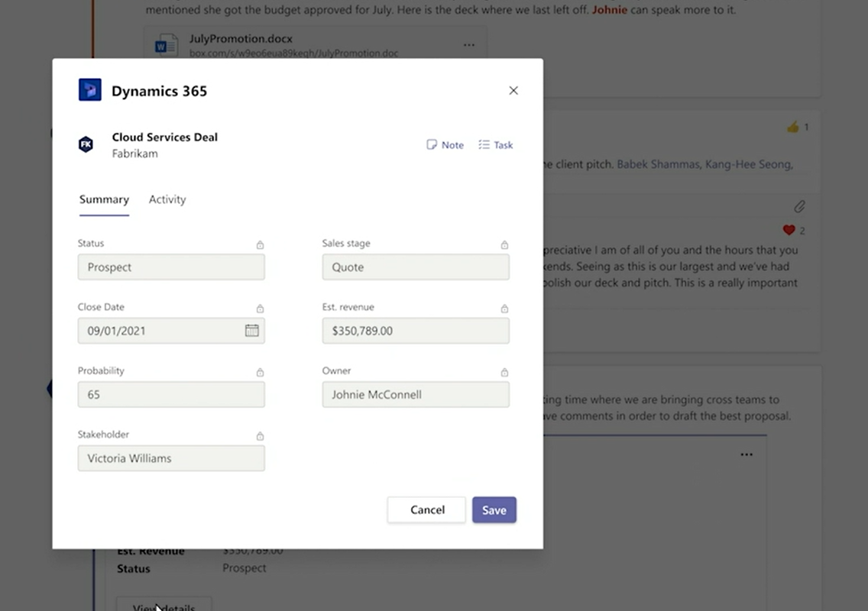The image size is (868, 611).
Task: Click the Kang-Hee Seong mention in chat
Action: [x=749, y=164]
